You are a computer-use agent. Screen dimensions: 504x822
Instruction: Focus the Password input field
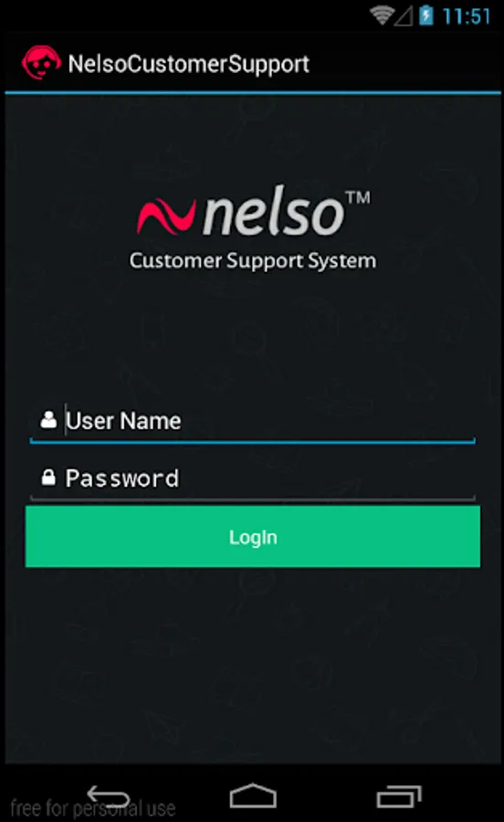[253, 478]
